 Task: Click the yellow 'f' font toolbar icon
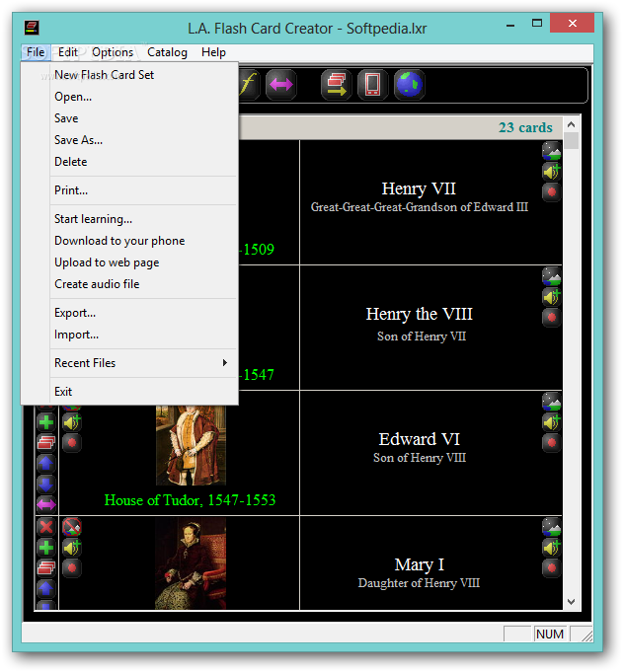click(x=249, y=85)
